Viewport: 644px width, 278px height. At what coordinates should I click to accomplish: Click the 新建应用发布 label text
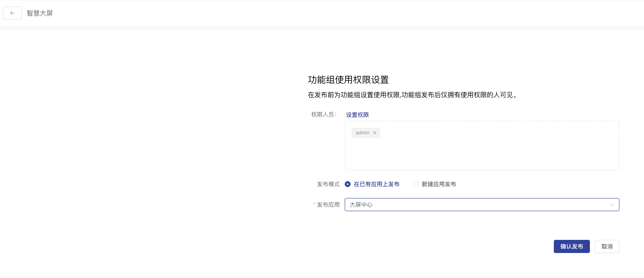439,184
